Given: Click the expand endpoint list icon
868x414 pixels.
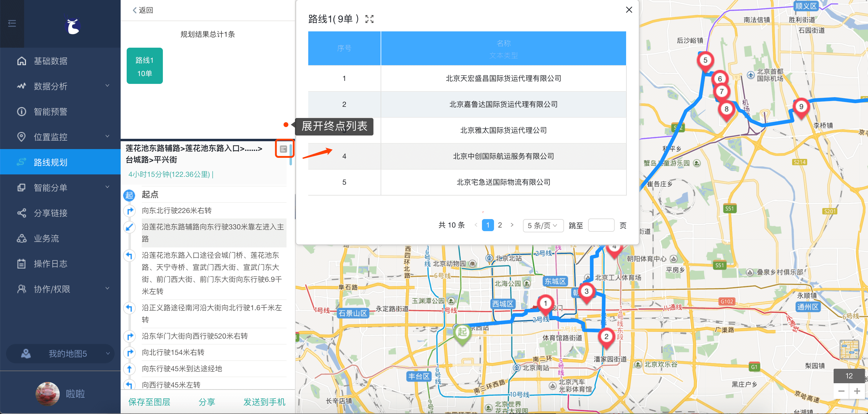Looking at the screenshot, I should [284, 149].
